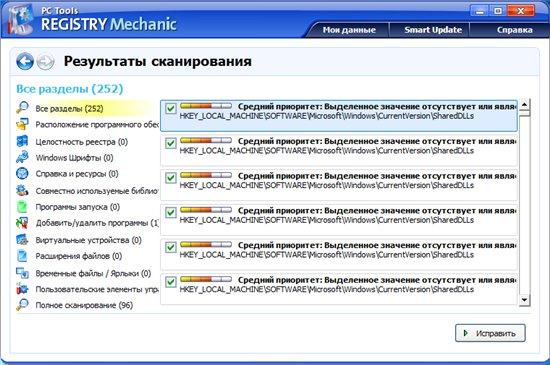Open the Smart Update tab
The width and height of the screenshot is (550, 365).
[x=433, y=30]
